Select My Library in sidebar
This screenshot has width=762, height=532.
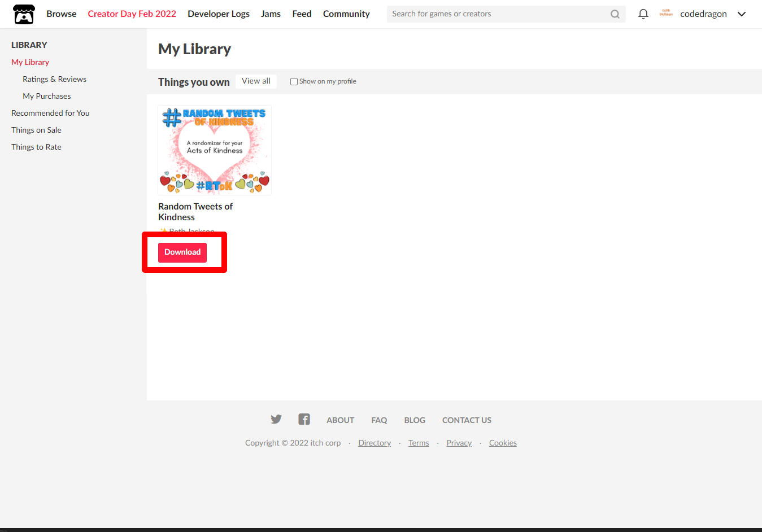30,62
